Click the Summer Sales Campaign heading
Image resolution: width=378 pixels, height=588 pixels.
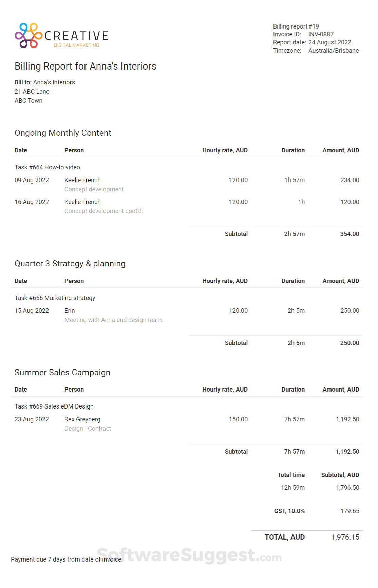[x=62, y=373]
